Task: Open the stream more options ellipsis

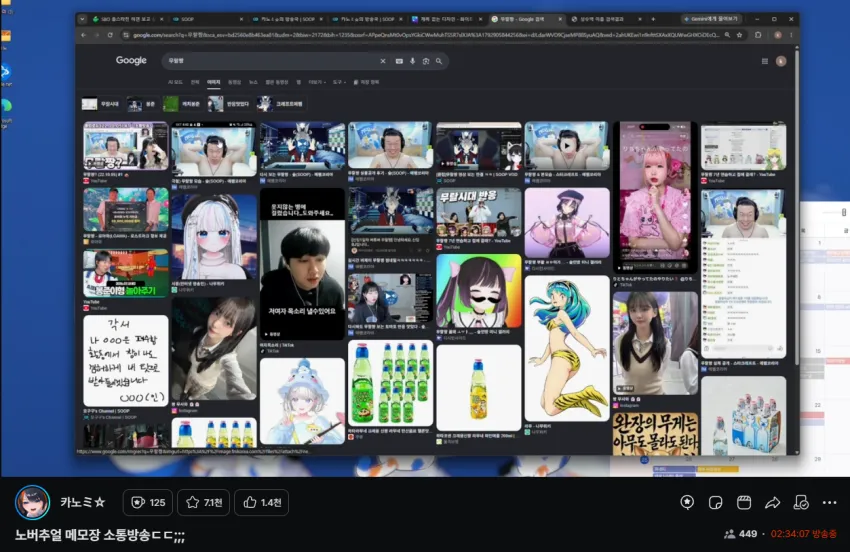Action: [829, 503]
